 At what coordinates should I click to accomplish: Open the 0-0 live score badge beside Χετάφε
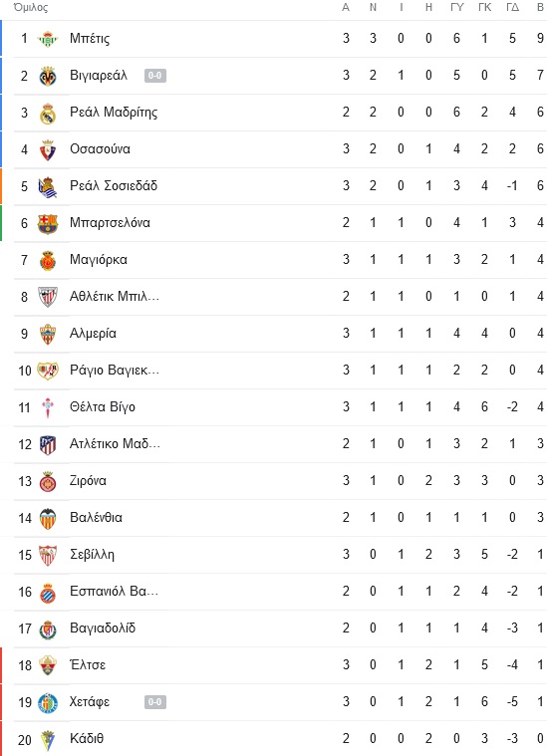[x=154, y=702]
